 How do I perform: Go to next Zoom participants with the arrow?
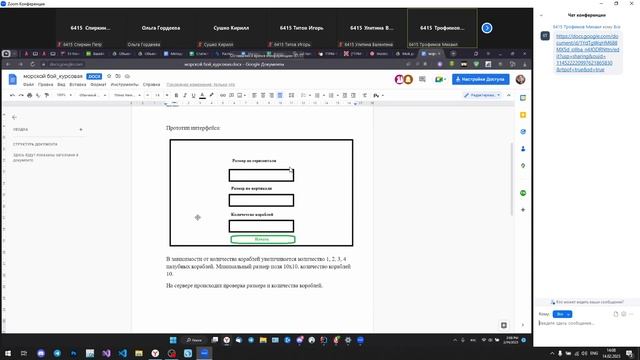click(x=487, y=28)
